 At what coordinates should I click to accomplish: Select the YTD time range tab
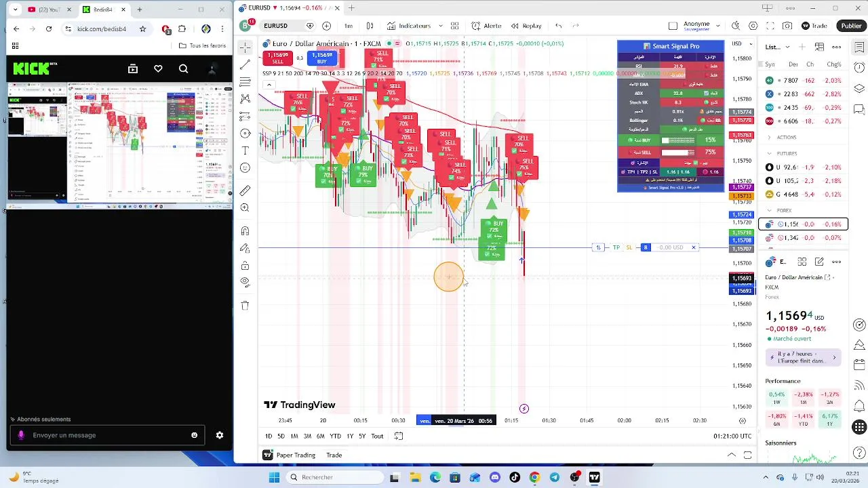pos(335,436)
